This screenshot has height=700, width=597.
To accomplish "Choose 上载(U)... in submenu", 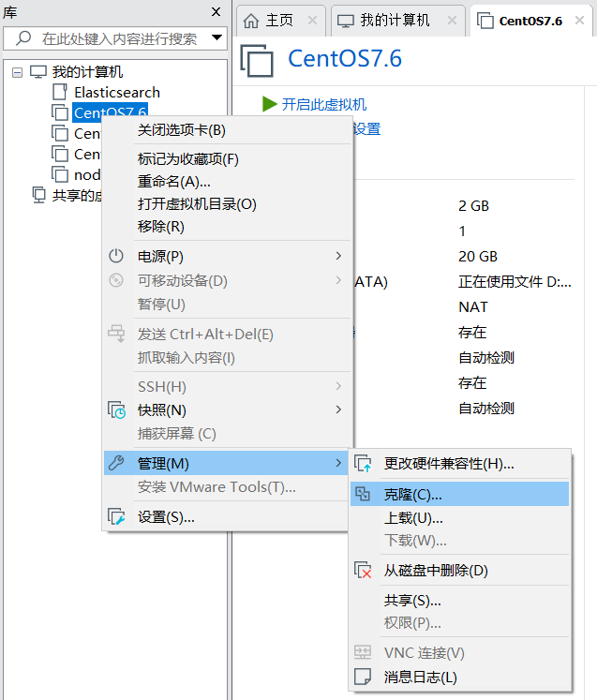I will click(460, 518).
